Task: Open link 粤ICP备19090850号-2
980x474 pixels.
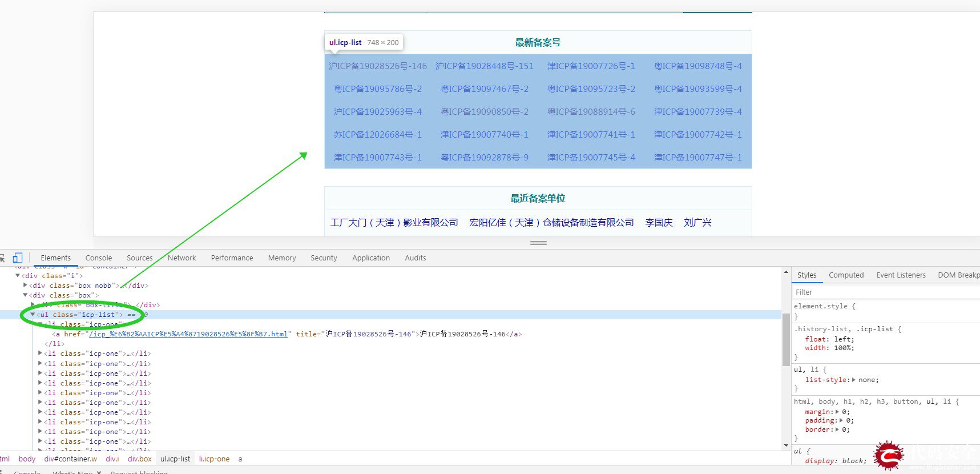Action: [x=485, y=112]
